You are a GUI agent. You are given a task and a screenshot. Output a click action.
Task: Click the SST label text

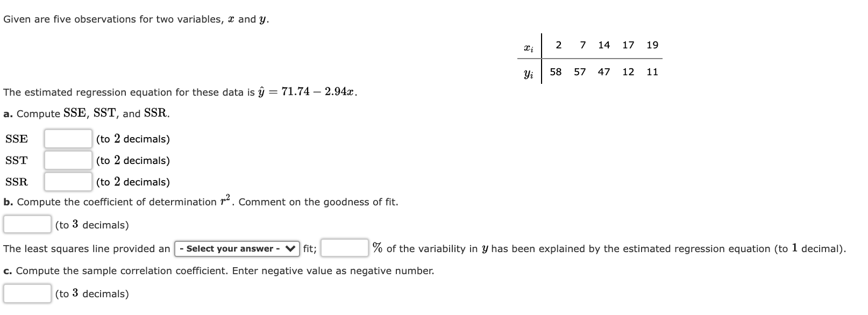[x=16, y=160]
